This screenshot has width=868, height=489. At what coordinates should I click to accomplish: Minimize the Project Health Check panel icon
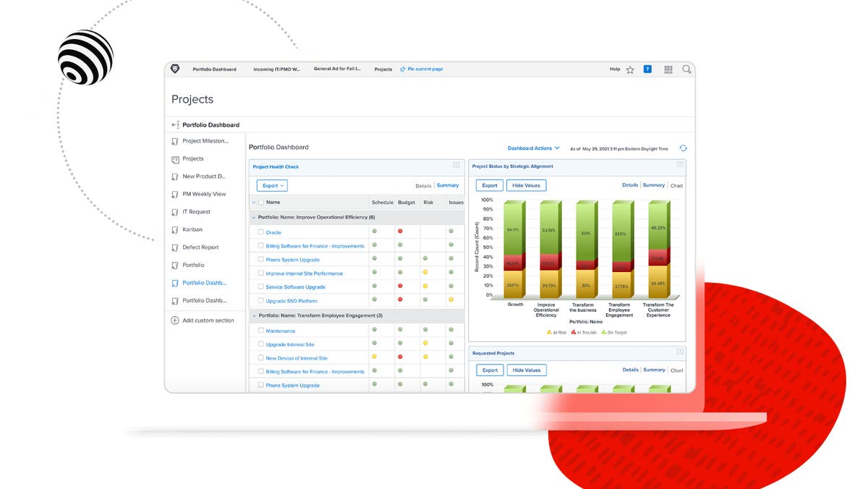pos(456,166)
